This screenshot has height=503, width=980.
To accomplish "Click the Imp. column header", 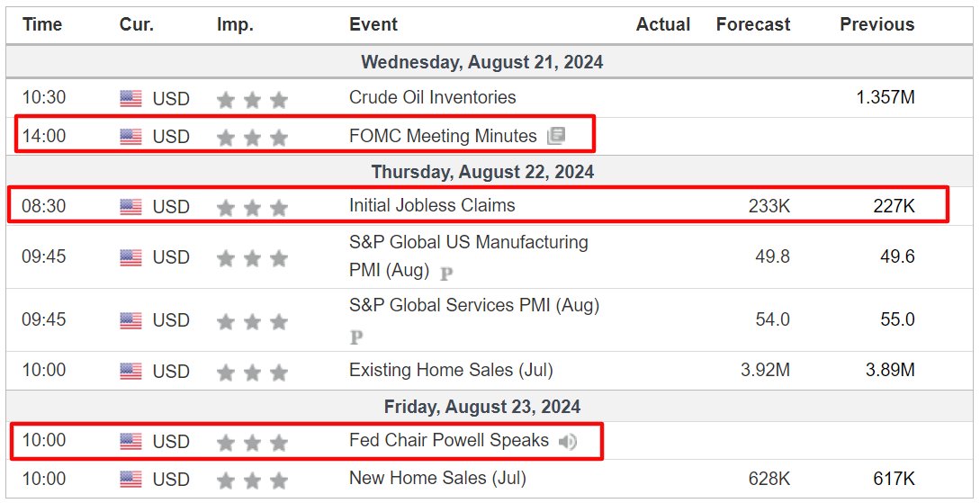I will click(x=235, y=25).
